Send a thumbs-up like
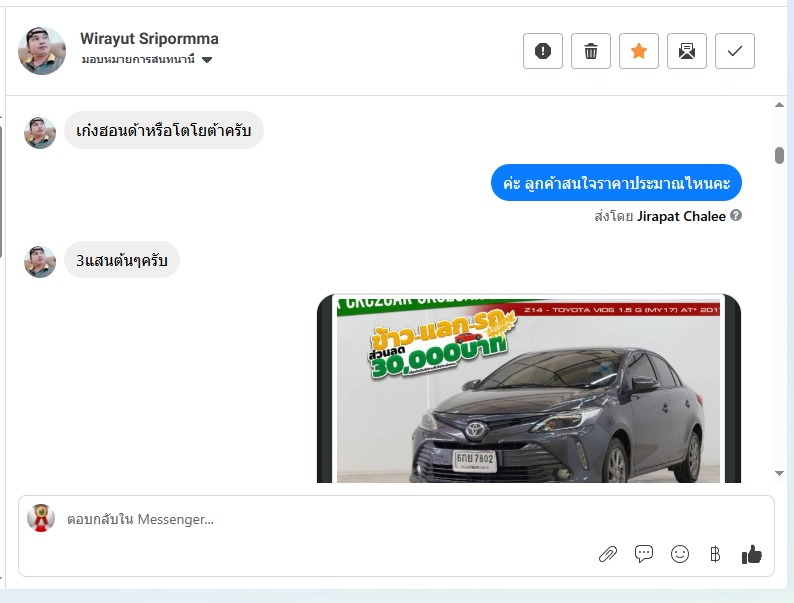794x603 pixels. pyautogui.click(x=752, y=554)
